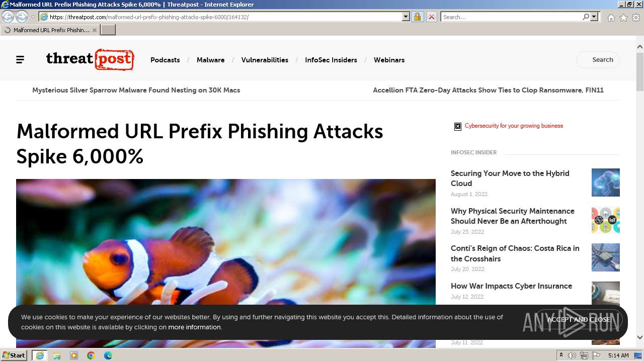The width and height of the screenshot is (644, 362).
Task: Click the Threatpost logo
Action: [x=90, y=59]
